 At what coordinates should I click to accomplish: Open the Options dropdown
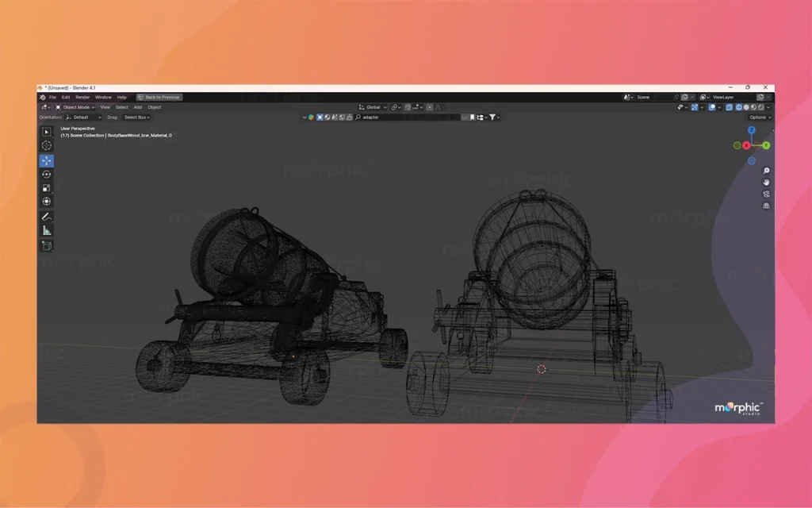760,117
